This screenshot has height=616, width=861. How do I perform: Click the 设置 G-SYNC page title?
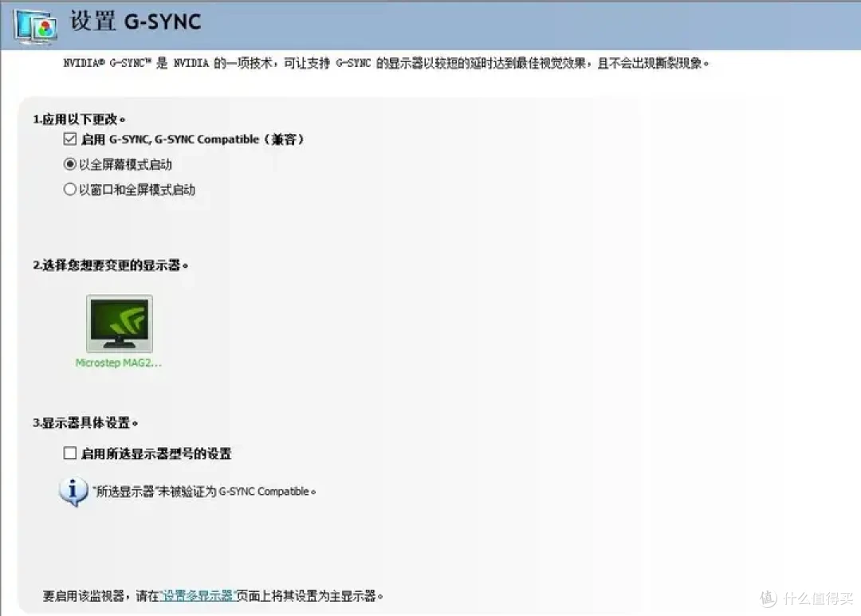pos(135,22)
